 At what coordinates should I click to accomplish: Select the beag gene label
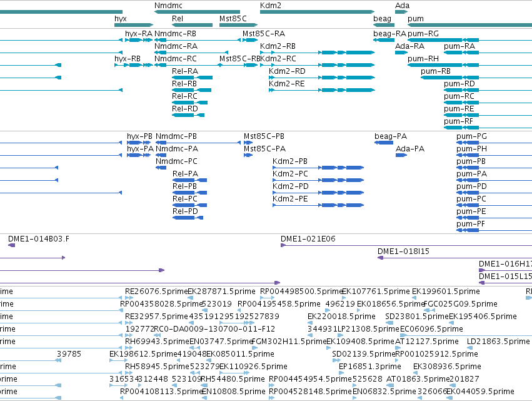382,19
